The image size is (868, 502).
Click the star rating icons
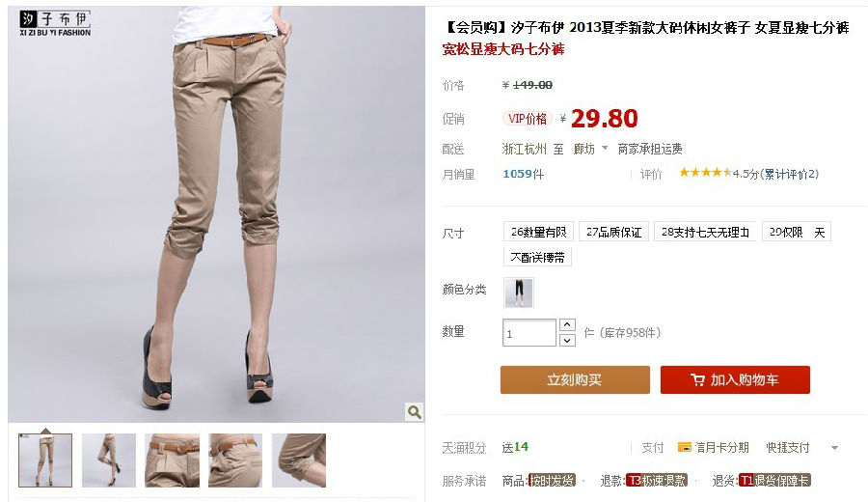click(x=705, y=173)
